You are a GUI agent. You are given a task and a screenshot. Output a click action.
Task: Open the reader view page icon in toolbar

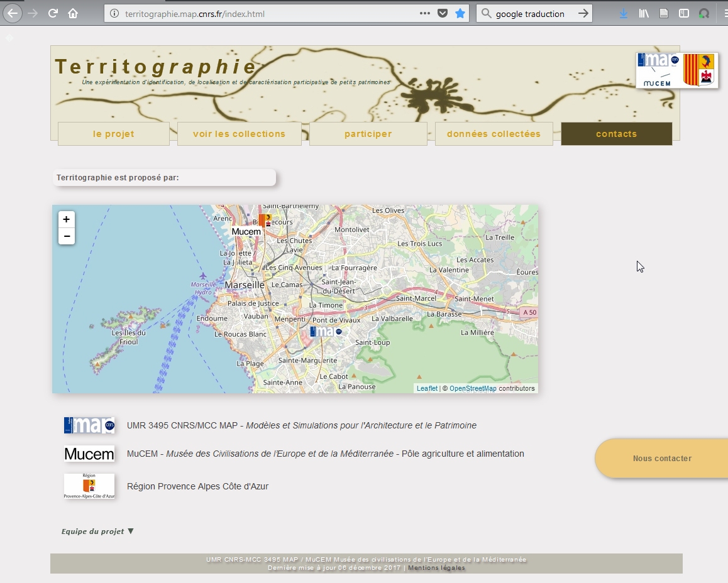664,13
